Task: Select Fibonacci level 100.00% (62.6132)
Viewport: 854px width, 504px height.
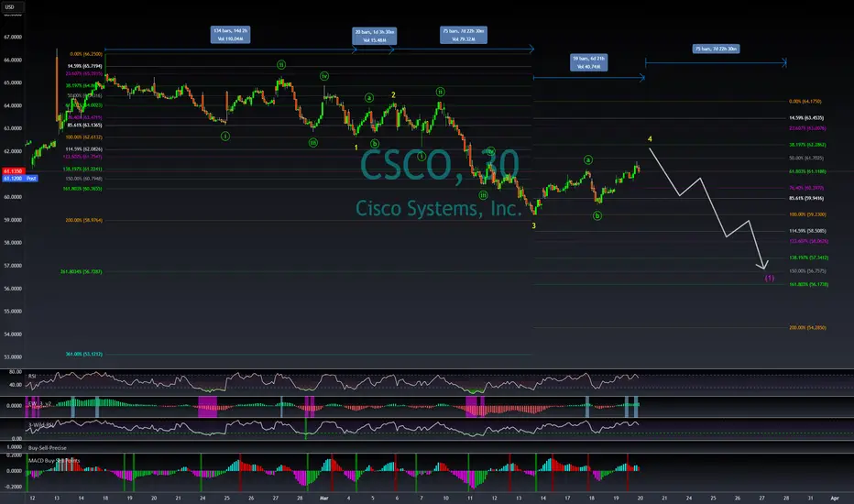Action: tap(84, 137)
